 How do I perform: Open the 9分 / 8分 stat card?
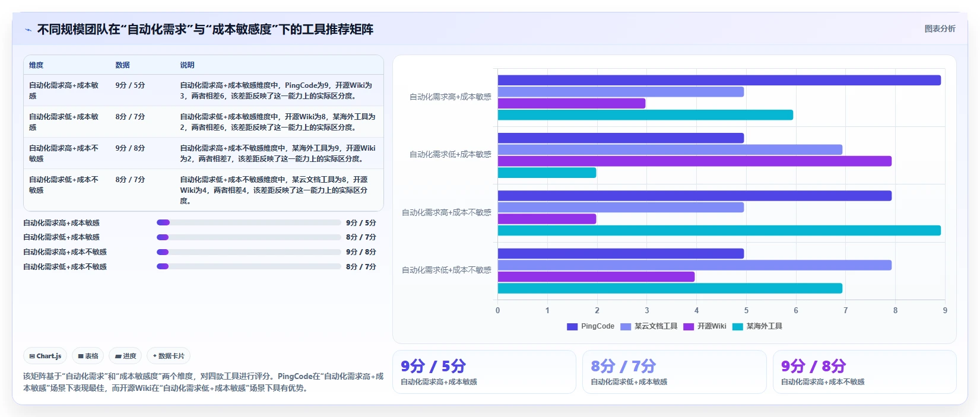[x=865, y=372]
